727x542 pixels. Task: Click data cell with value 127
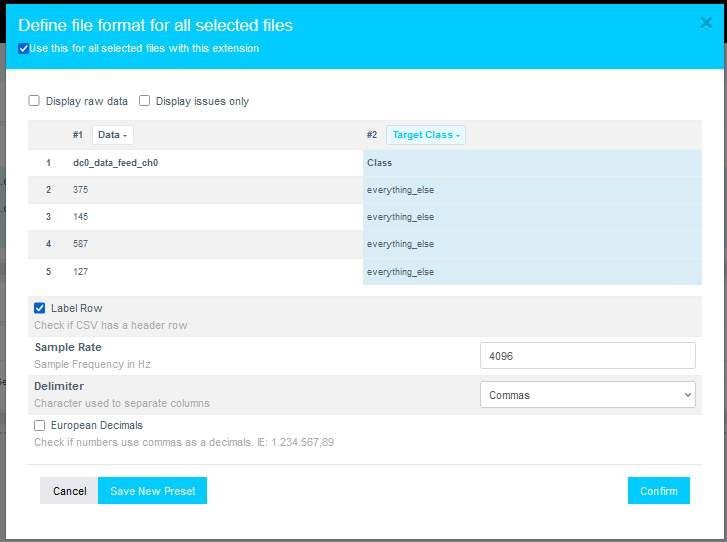[x=82, y=272]
